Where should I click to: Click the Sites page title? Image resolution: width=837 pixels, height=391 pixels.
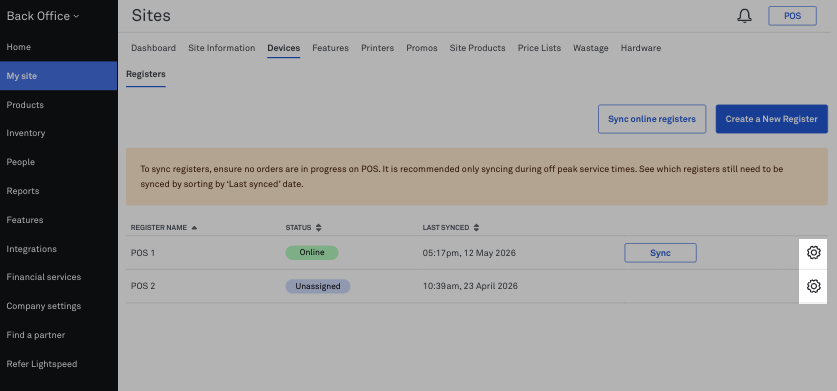pos(151,15)
